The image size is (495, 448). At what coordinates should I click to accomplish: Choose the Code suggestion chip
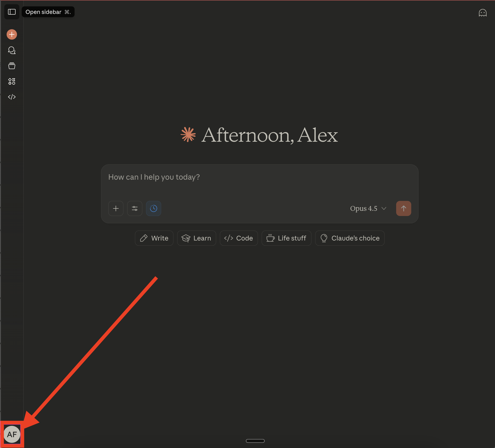coord(239,238)
